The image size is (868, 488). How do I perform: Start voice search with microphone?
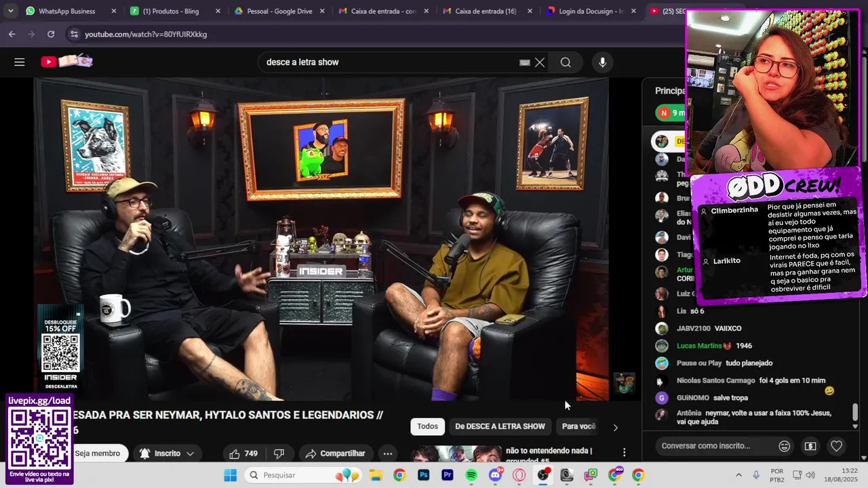(602, 62)
